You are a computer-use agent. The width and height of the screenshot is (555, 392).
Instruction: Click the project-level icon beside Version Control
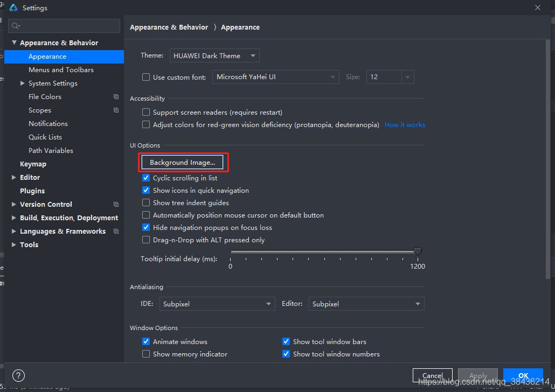click(116, 204)
